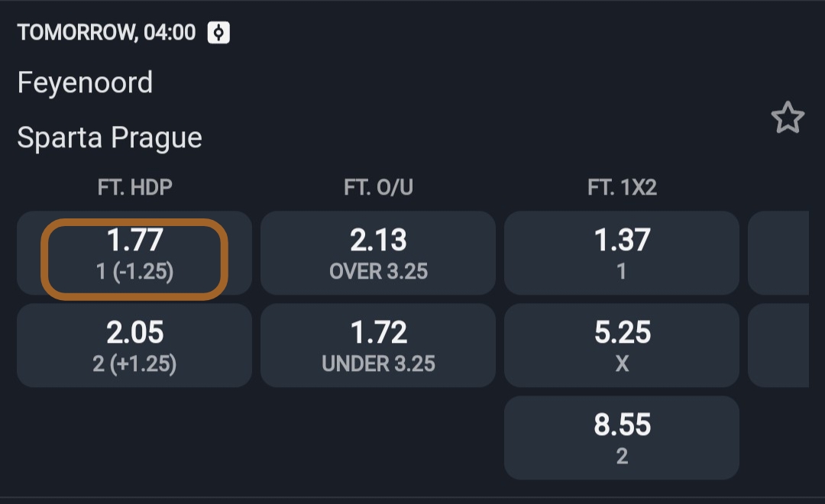Viewport: 825px width, 504px height.
Task: Open Feyenoord team name link
Action: click(85, 82)
